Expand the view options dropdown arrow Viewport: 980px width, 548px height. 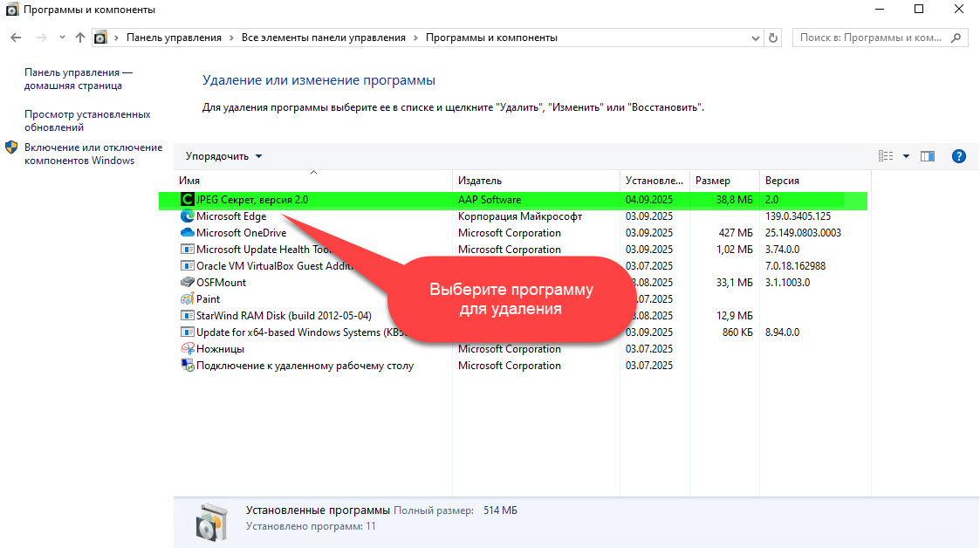(906, 156)
